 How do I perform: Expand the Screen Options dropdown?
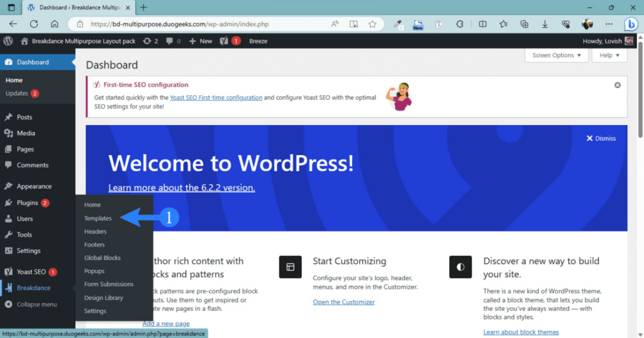click(556, 55)
